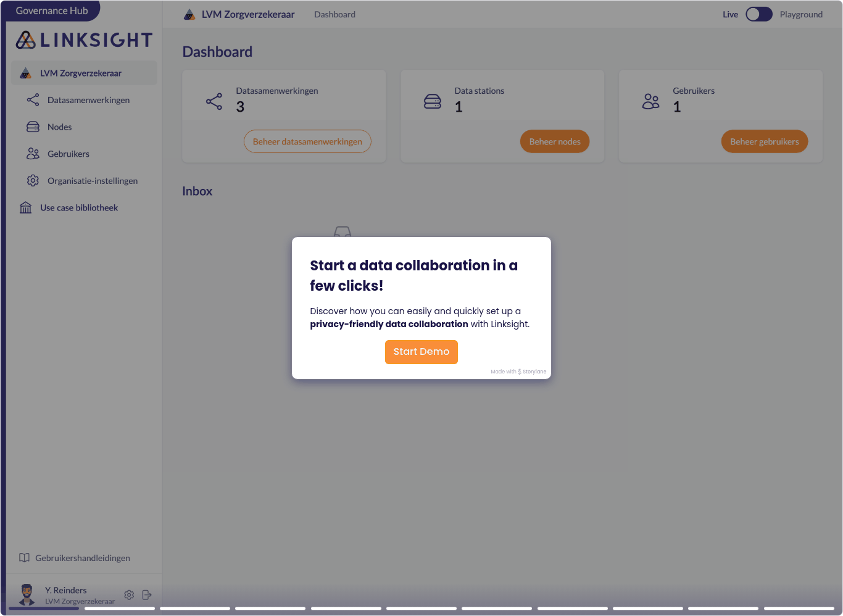Viewport: 843px width, 616px height.
Task: Click the Gebruikers people icon in sidebar
Action: click(x=33, y=154)
